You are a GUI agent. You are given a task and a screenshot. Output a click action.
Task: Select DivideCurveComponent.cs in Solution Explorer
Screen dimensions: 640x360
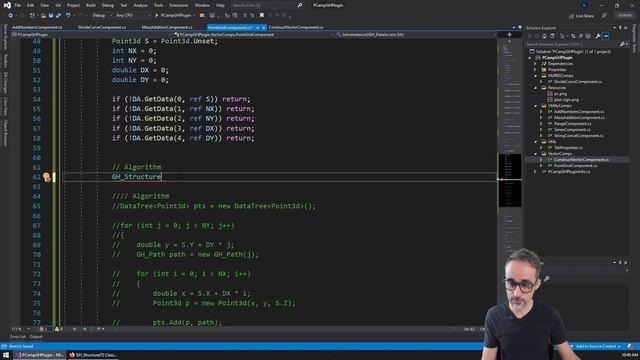tap(578, 82)
